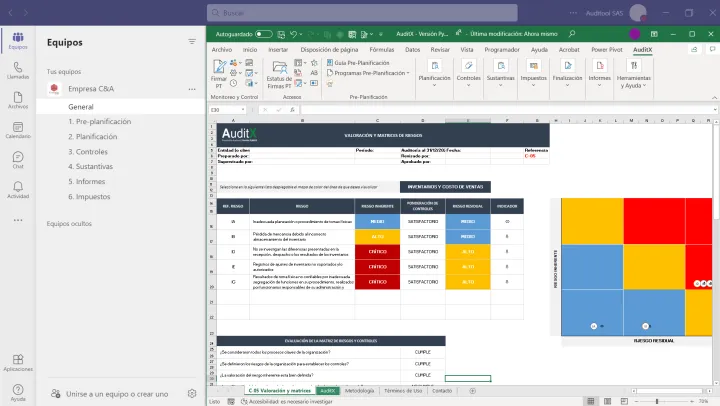Open Auditool SAS profile avatar
Image resolution: width=720 pixels, height=406 pixels.
coord(638,13)
